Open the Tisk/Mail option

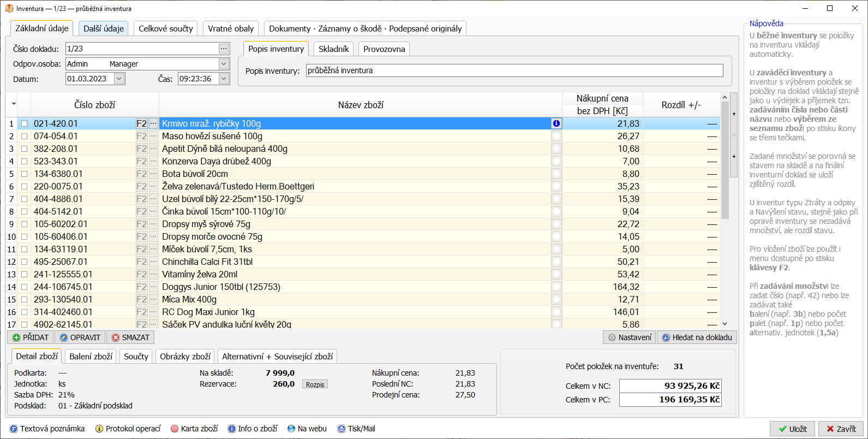(x=356, y=429)
